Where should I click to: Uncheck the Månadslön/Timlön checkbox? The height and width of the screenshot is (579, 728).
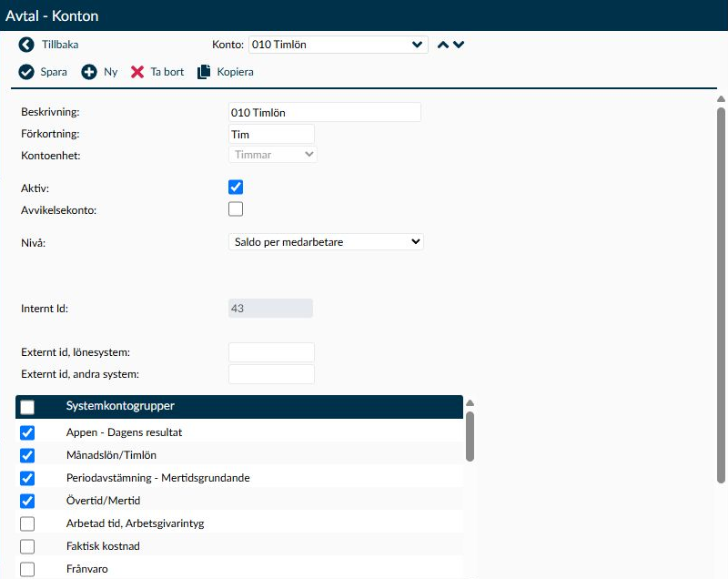[x=27, y=455]
